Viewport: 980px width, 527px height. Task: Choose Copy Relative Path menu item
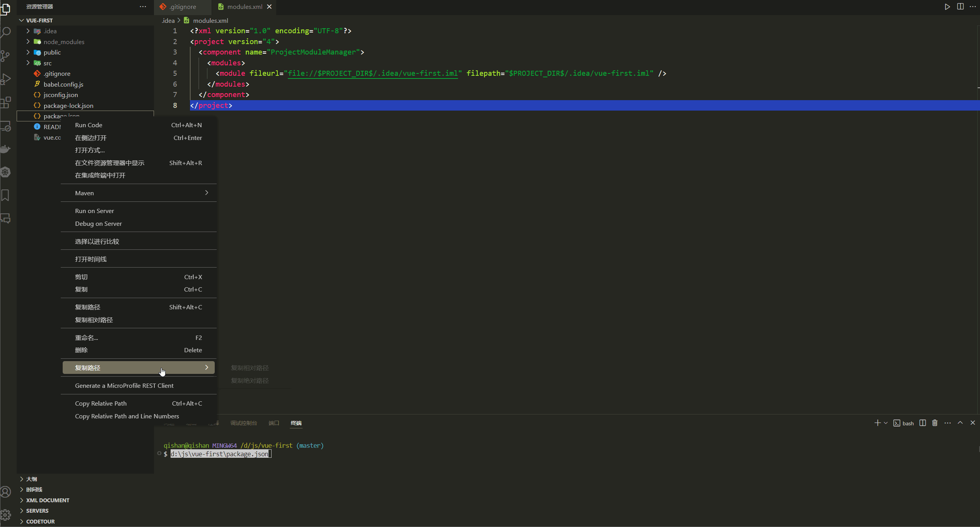tap(101, 404)
